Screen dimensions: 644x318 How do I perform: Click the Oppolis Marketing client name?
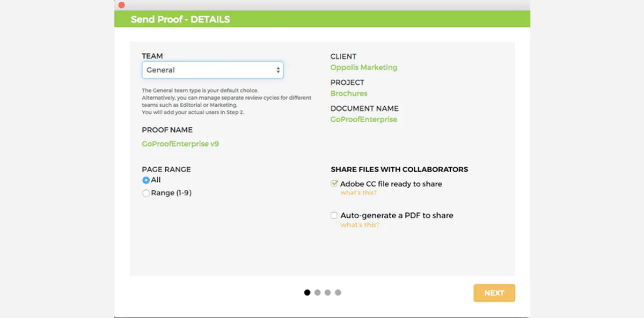[364, 68]
